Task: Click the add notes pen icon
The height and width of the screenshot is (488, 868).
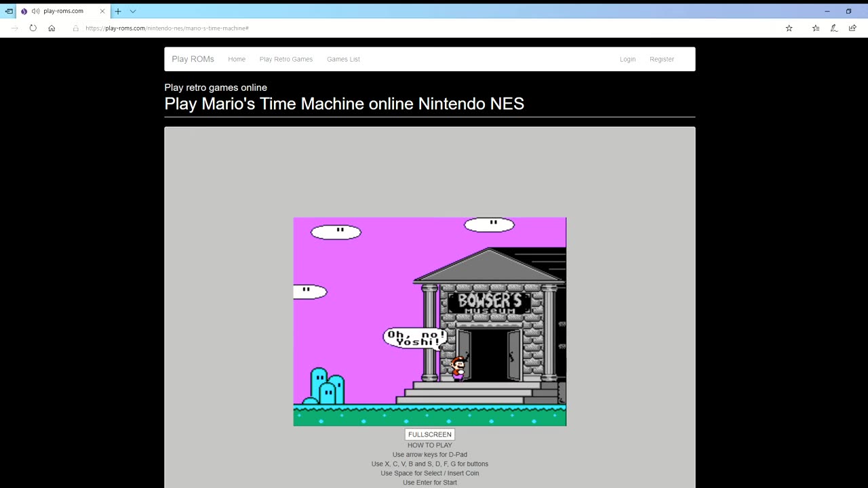Action: tap(834, 28)
